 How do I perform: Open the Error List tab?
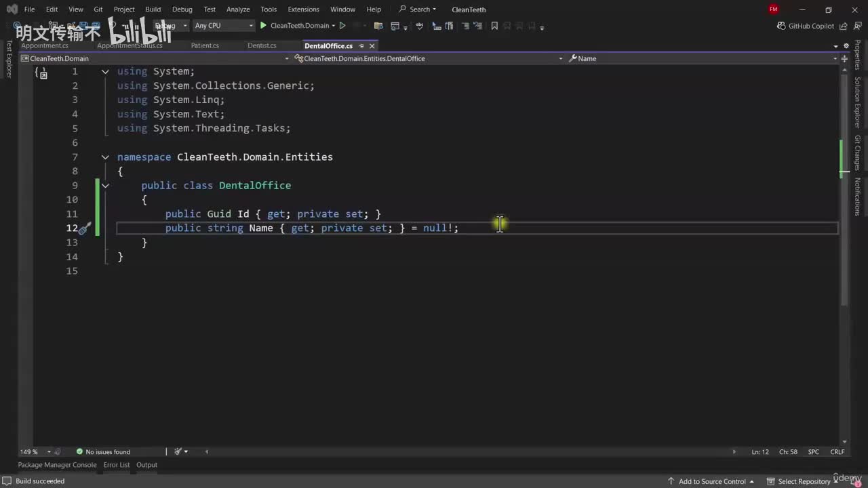pos(117,465)
